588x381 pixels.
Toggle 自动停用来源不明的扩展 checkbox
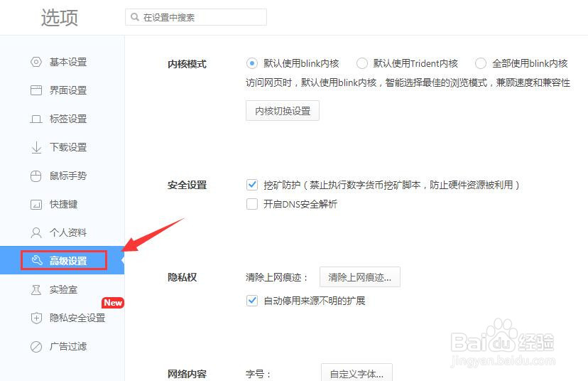252,301
